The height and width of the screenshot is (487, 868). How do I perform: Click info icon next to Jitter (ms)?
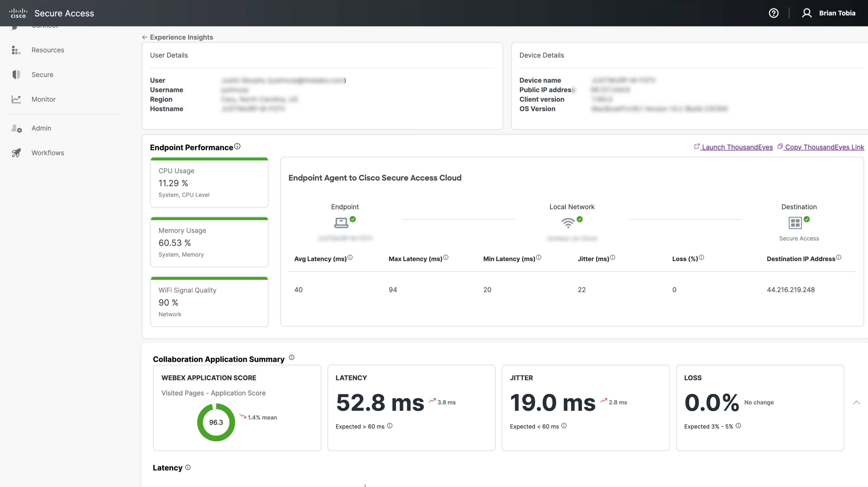click(613, 258)
